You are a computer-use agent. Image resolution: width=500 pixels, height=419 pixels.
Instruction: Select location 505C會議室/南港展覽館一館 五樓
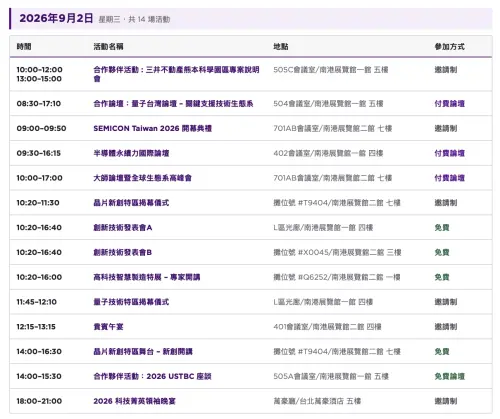click(331, 70)
